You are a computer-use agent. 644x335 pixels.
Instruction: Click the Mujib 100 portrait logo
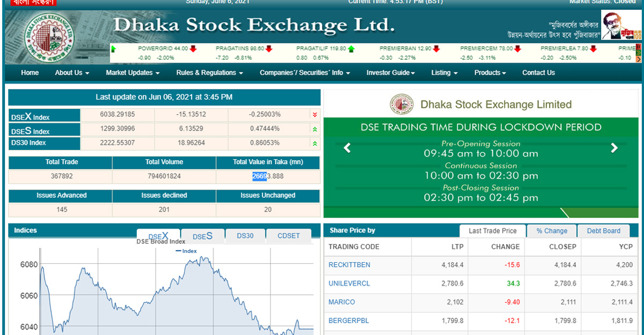(x=621, y=26)
